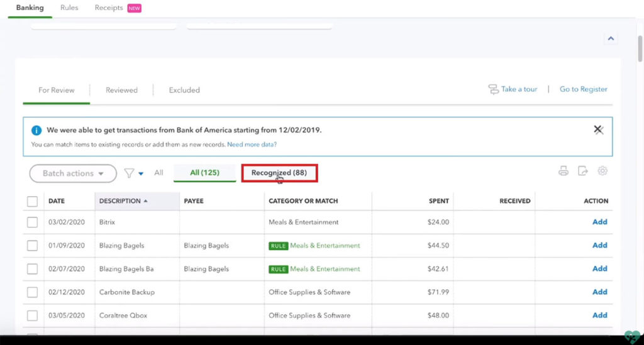
Task: Click the Take a tour icon
Action: pyautogui.click(x=494, y=89)
